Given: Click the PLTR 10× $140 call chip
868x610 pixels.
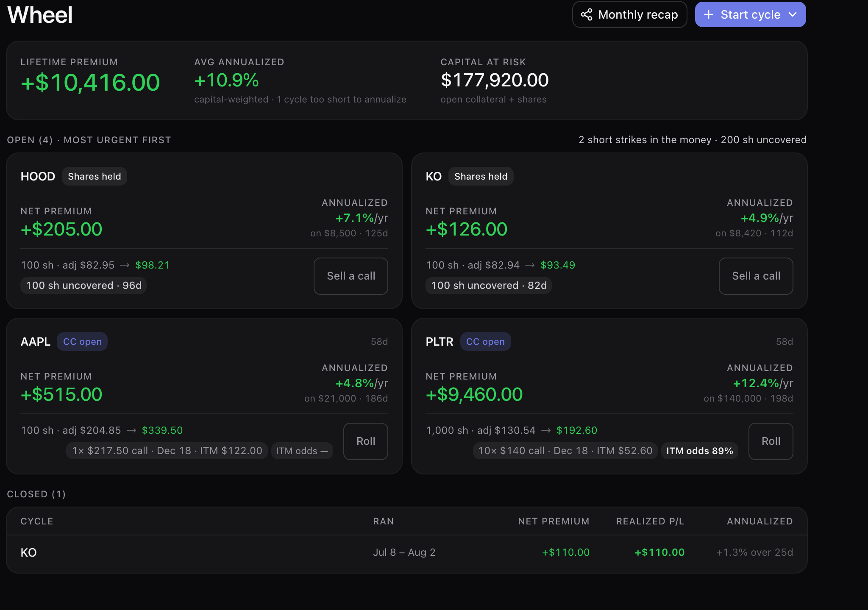Looking at the screenshot, I should 565,451.
